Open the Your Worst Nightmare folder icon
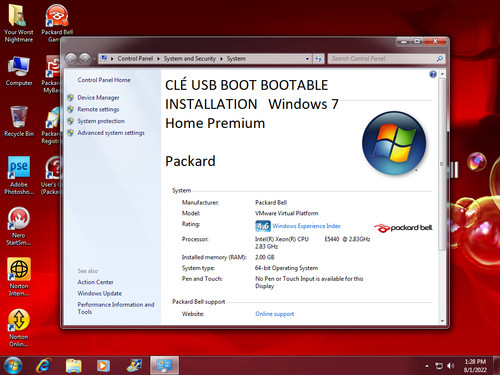Image resolution: width=500 pixels, height=375 pixels. tap(18, 23)
